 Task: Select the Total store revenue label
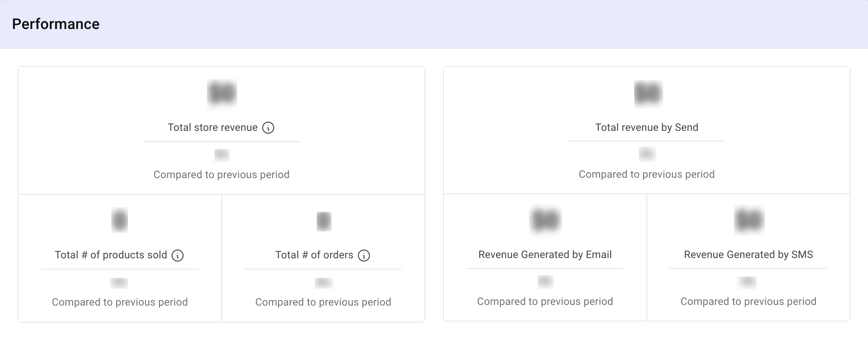tap(213, 128)
